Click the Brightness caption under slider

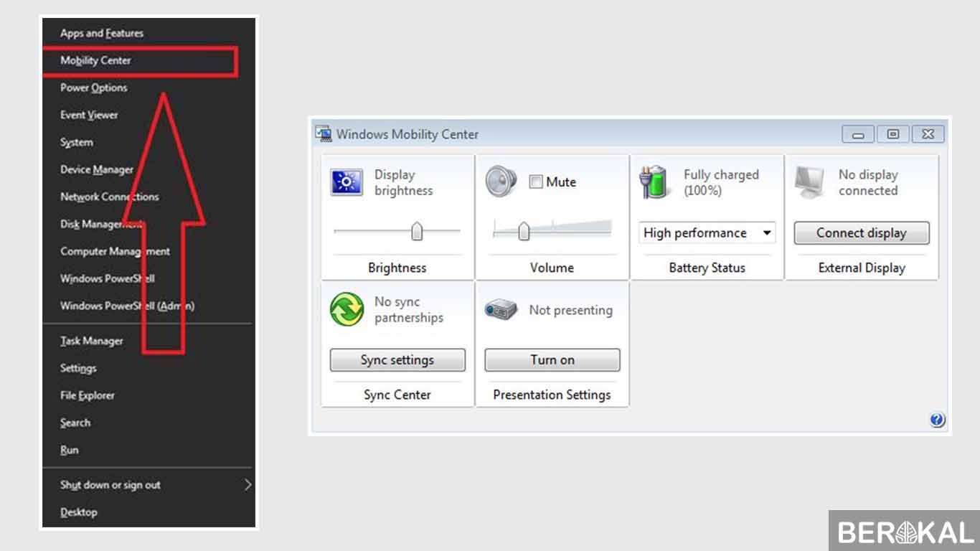tap(397, 268)
